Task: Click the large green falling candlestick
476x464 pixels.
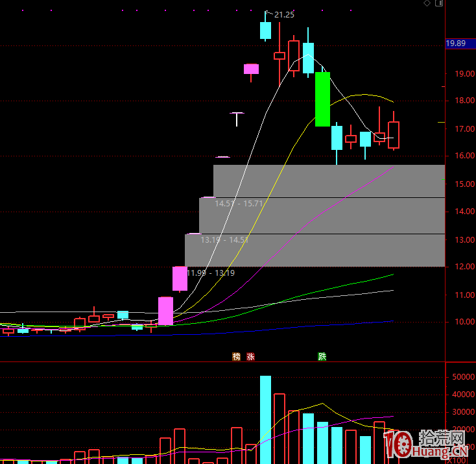Action: [322, 99]
